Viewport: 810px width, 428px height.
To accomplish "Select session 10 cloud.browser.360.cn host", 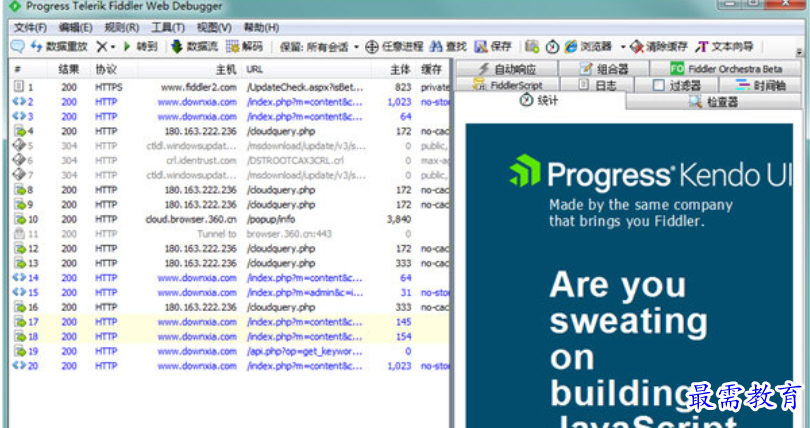I will point(191,219).
